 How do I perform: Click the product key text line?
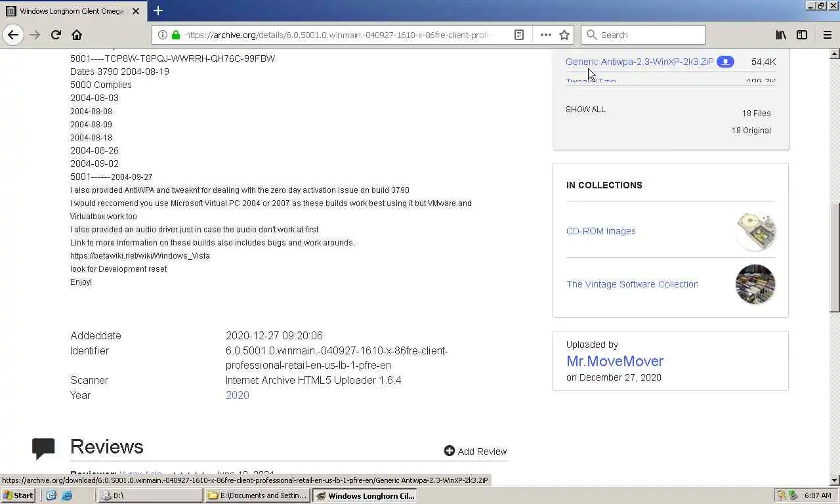point(173,58)
